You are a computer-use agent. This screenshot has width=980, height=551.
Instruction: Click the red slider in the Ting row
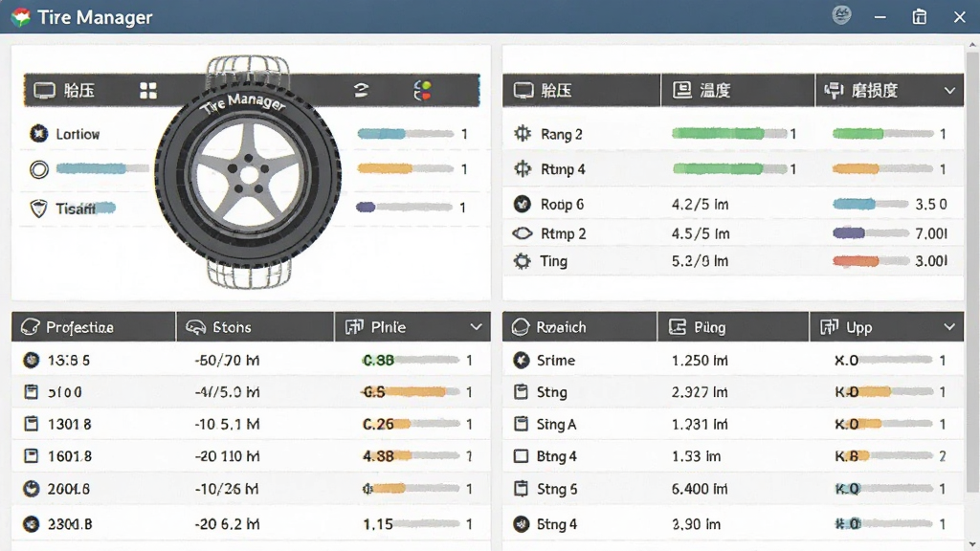pos(871,261)
